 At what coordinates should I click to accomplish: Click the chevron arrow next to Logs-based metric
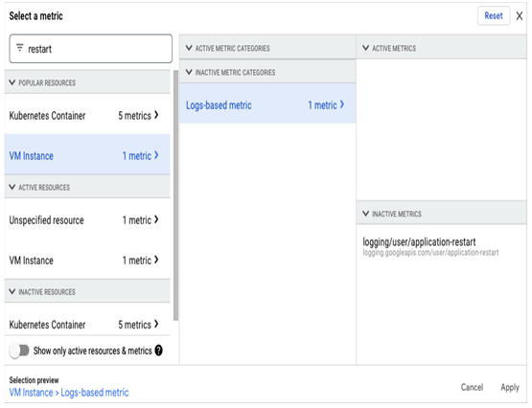[x=342, y=104]
